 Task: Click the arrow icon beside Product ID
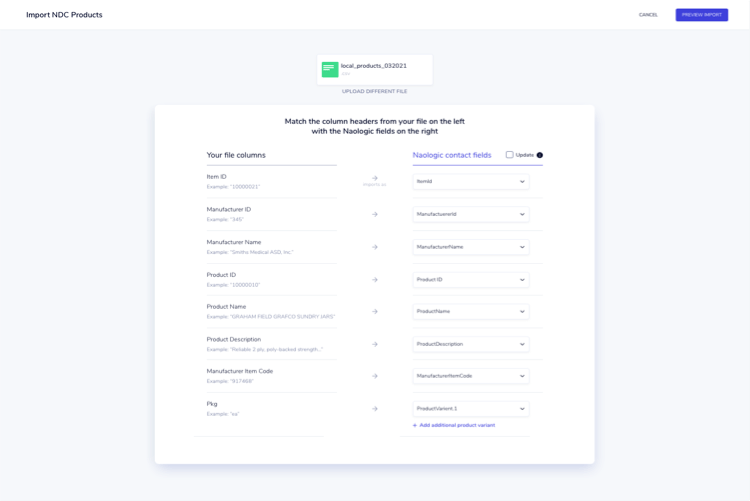tap(375, 279)
